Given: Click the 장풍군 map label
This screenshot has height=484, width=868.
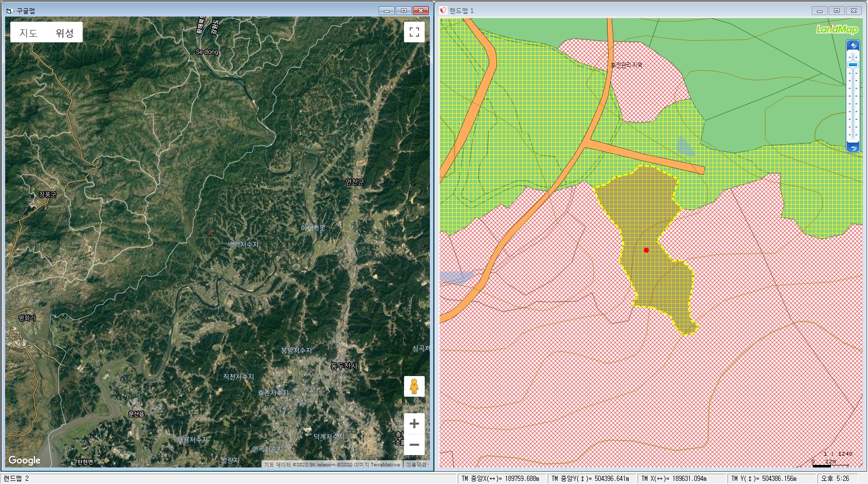Looking at the screenshot, I should (x=48, y=195).
